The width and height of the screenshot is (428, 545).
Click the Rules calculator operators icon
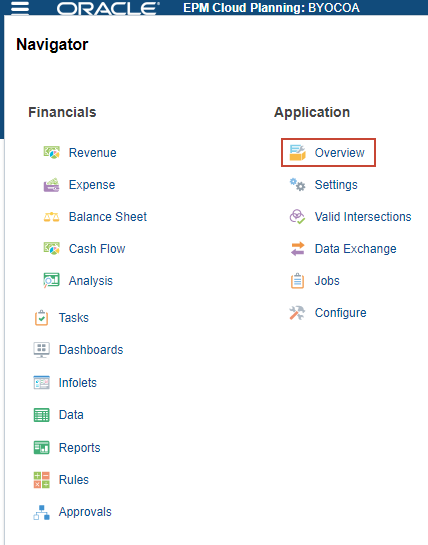(41, 480)
